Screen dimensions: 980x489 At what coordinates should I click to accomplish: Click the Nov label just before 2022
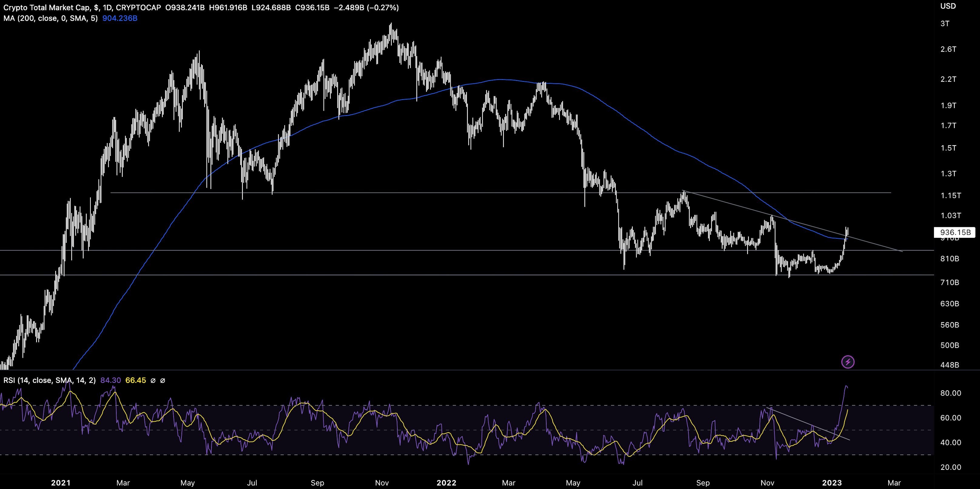(x=382, y=483)
